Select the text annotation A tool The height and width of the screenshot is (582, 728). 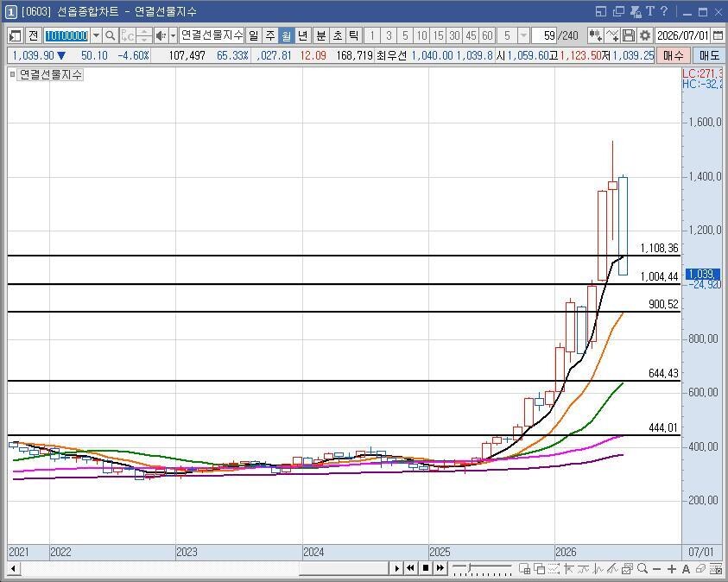(x=686, y=568)
